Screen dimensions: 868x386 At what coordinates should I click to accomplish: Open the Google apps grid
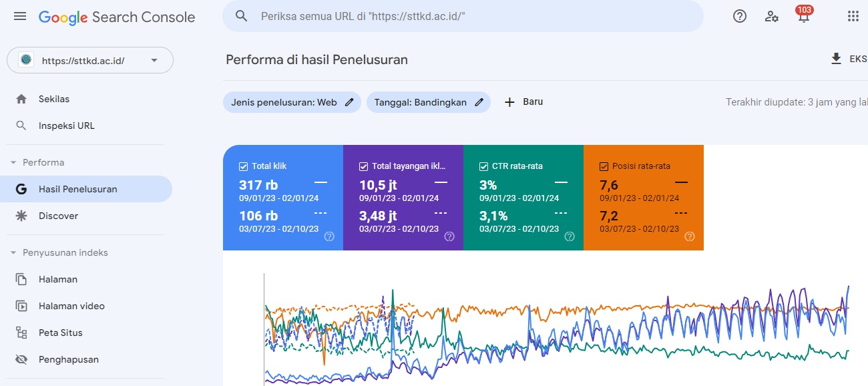tap(853, 16)
